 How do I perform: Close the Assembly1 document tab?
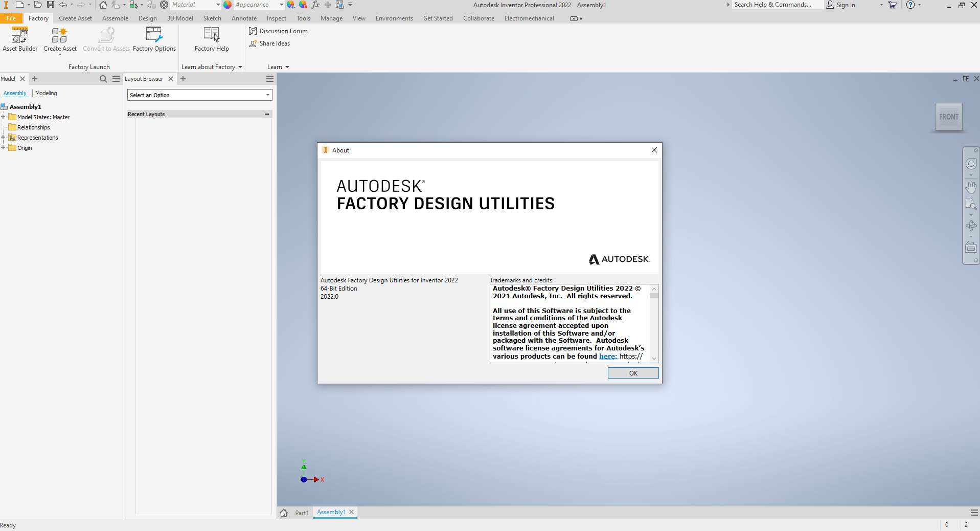click(352, 512)
